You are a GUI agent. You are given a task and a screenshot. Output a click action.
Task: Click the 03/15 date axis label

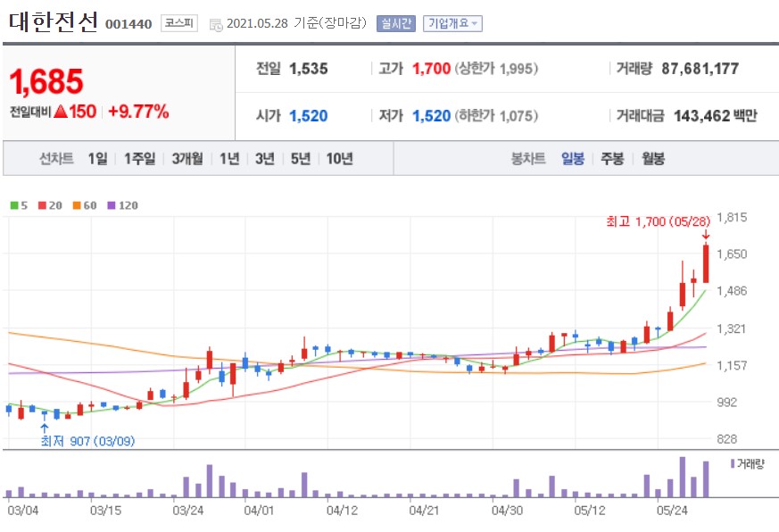(x=105, y=510)
